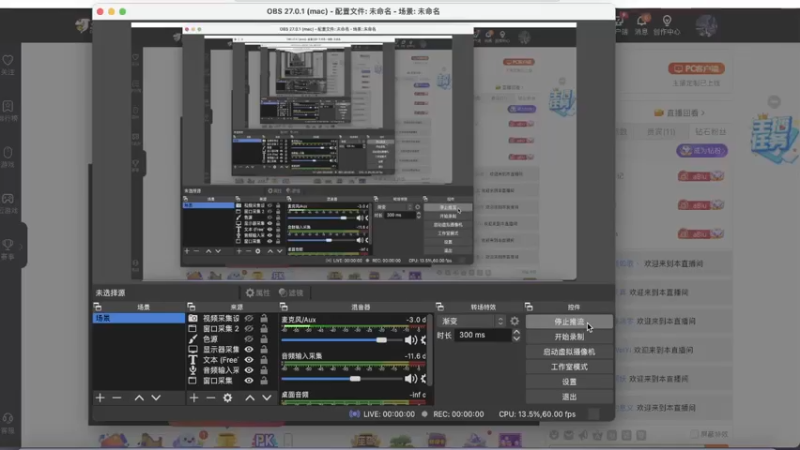Enable 工作室模式 in Controls
800x450 pixels.
[x=569, y=367]
